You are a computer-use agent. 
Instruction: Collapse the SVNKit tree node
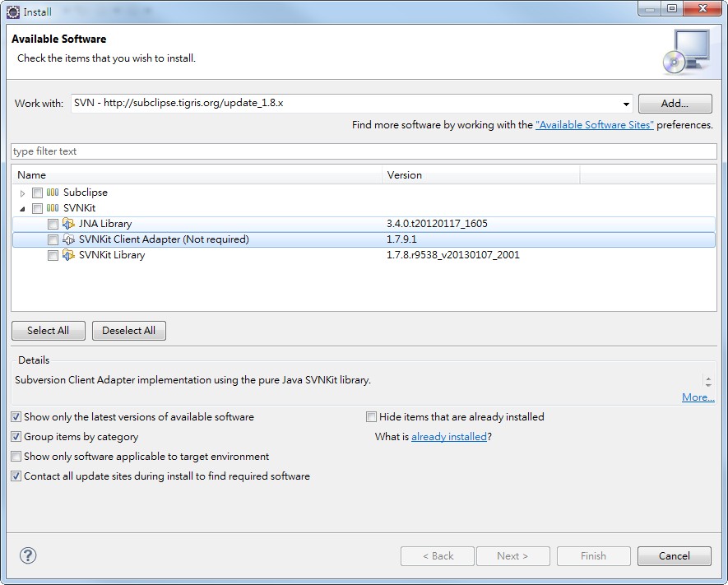tap(21, 207)
